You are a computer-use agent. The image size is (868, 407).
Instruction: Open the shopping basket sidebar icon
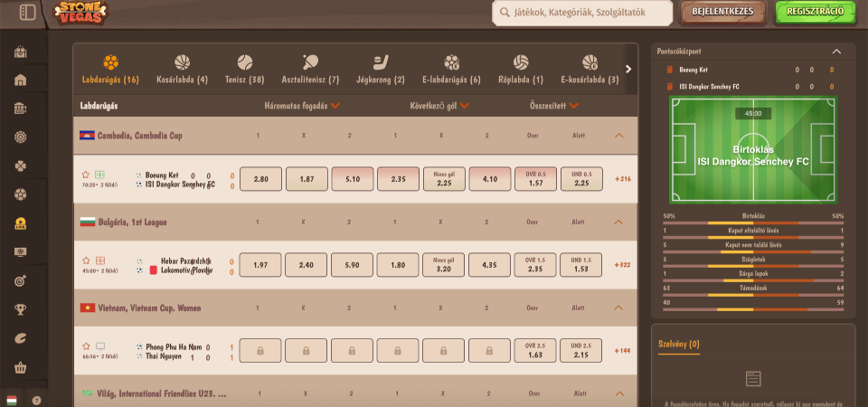(21, 368)
